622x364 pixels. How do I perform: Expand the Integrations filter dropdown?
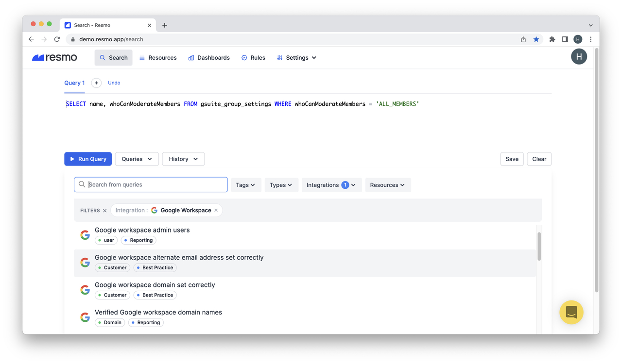331,185
